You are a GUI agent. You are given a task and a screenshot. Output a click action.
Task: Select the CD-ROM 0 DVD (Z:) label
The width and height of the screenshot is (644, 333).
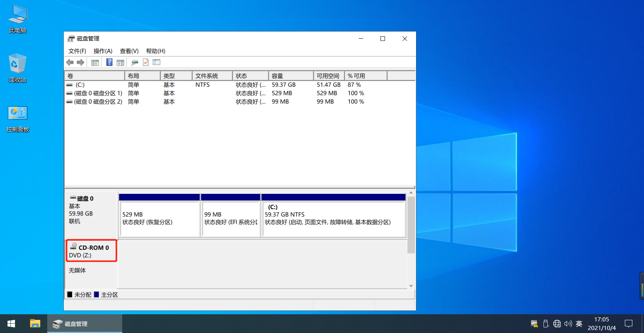pos(91,251)
